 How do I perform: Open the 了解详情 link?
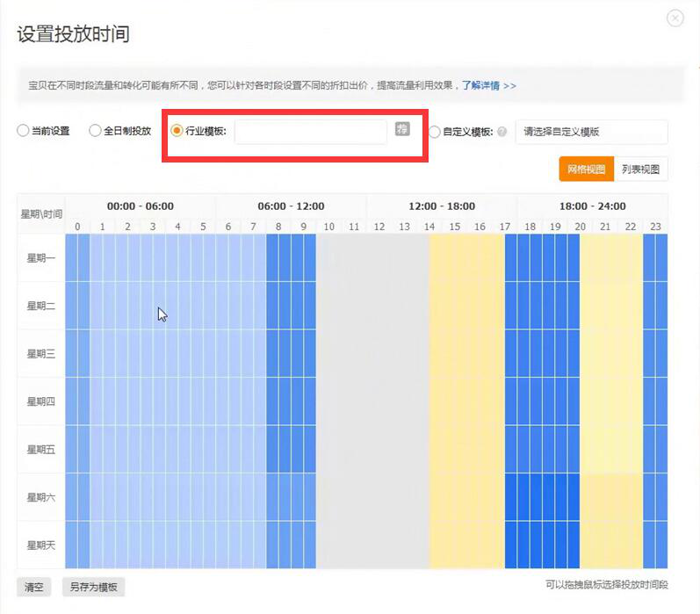click(489, 85)
